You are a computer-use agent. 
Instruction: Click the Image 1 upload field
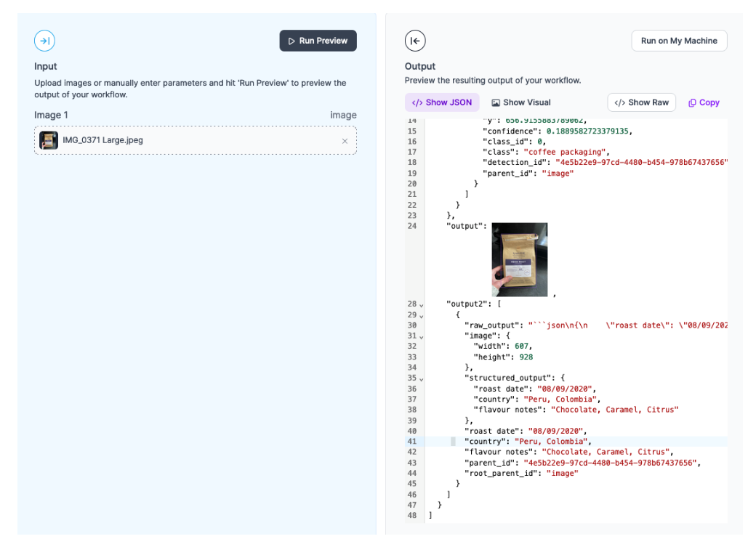(196, 140)
